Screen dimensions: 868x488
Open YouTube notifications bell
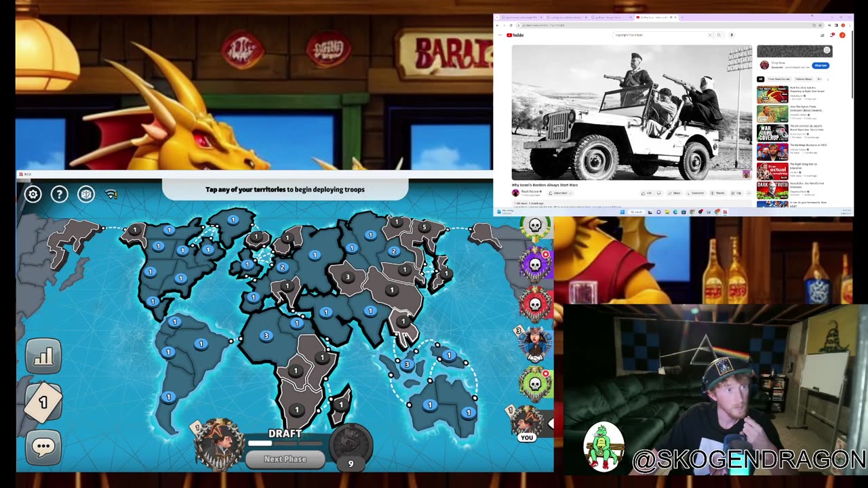(831, 35)
